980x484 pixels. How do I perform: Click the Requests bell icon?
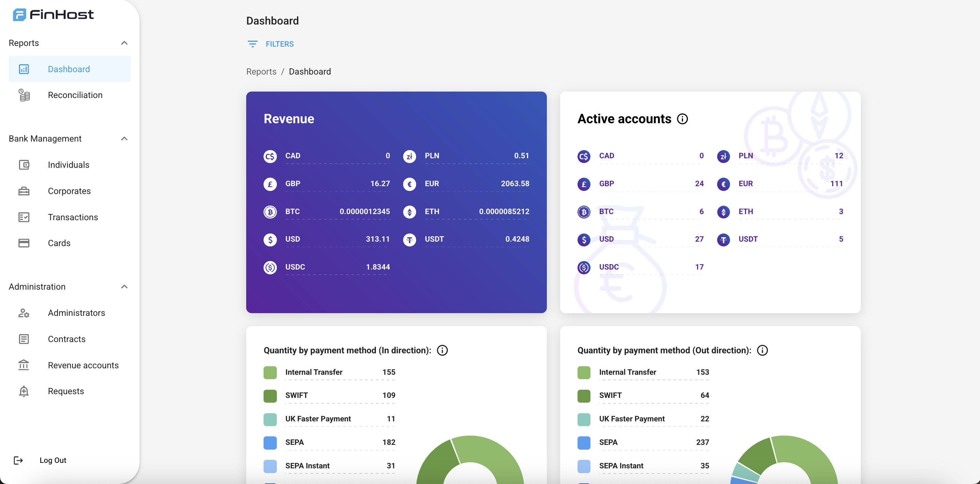(24, 391)
